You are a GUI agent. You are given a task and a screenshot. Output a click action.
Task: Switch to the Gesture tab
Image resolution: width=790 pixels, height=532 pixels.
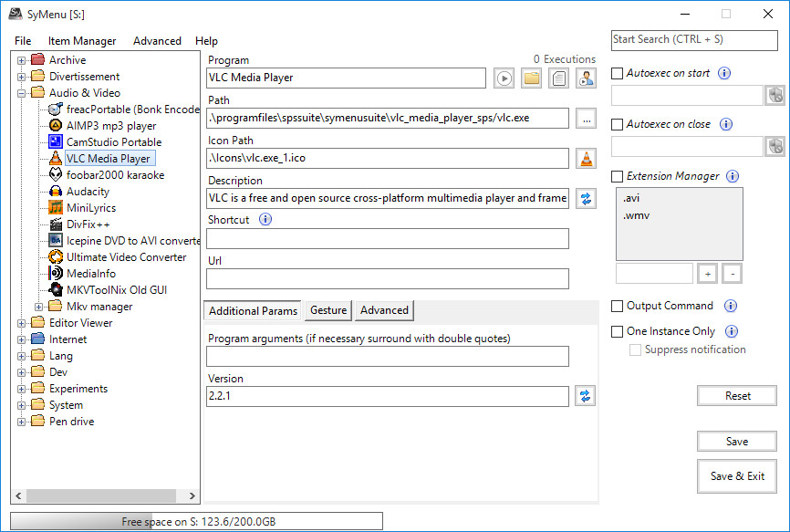point(328,310)
